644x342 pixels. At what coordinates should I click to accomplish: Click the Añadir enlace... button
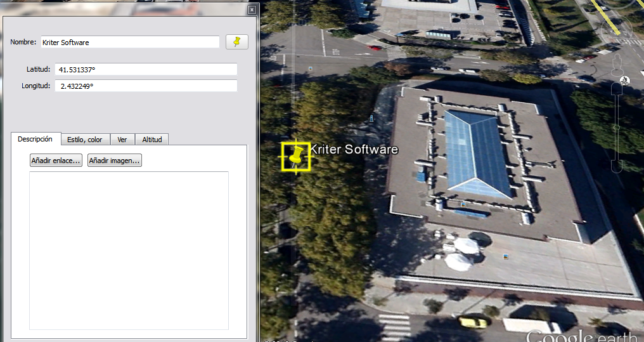pyautogui.click(x=56, y=161)
